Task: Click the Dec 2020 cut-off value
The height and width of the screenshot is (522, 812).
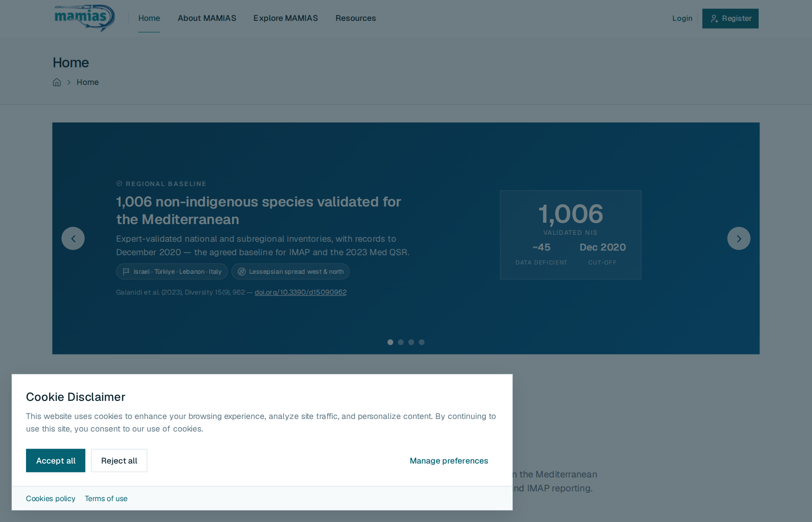Action: click(603, 247)
